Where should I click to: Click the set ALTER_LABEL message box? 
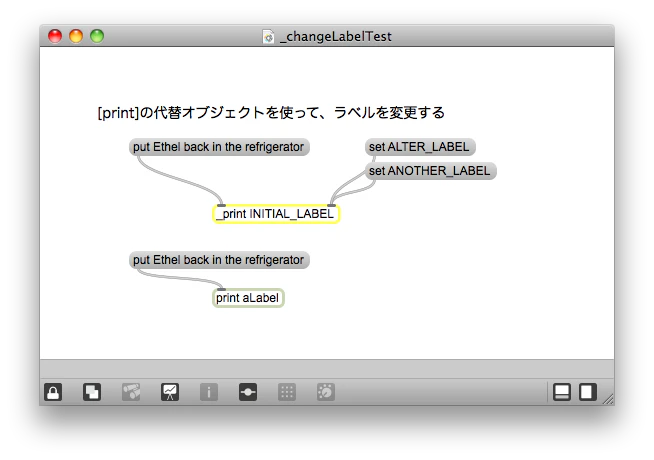coord(420,147)
